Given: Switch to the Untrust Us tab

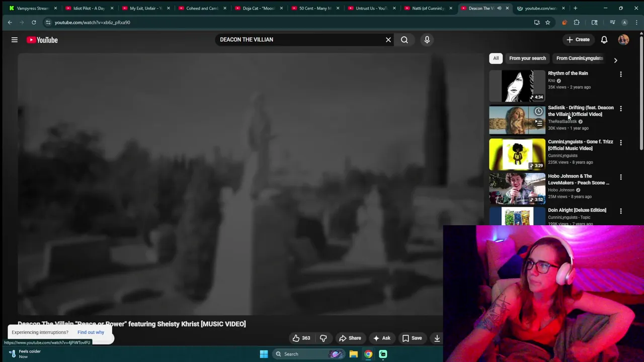Looking at the screenshot, I should click(371, 8).
